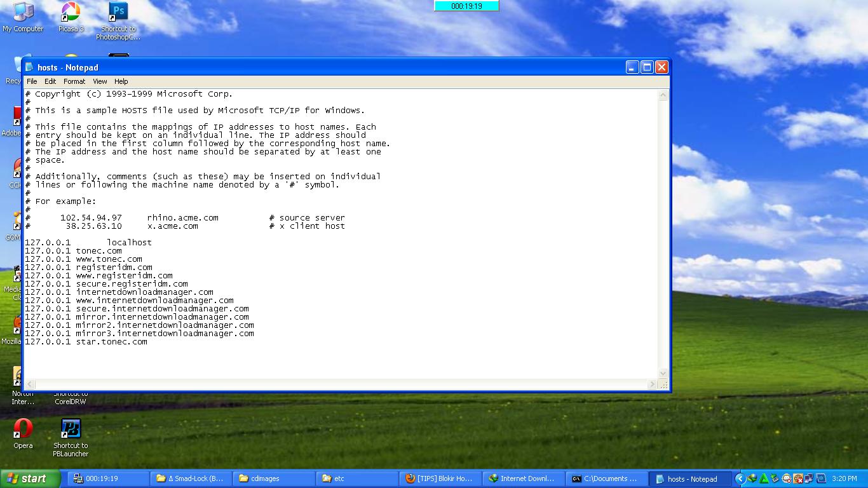
Task: Click the line '127.0.0.1 mirror2.internetdownloadmanager.com'
Action: tap(139, 325)
